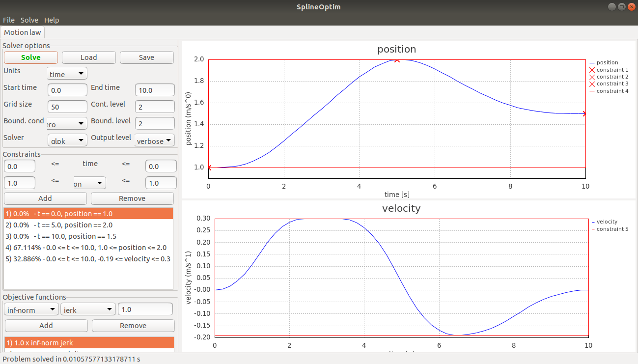
Task: Click the constraint 5 red marker in velocity legend
Action: coord(592,228)
